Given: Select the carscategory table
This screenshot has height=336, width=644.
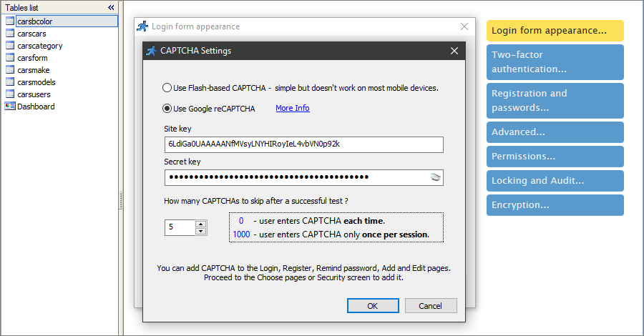Looking at the screenshot, I should click(40, 46).
